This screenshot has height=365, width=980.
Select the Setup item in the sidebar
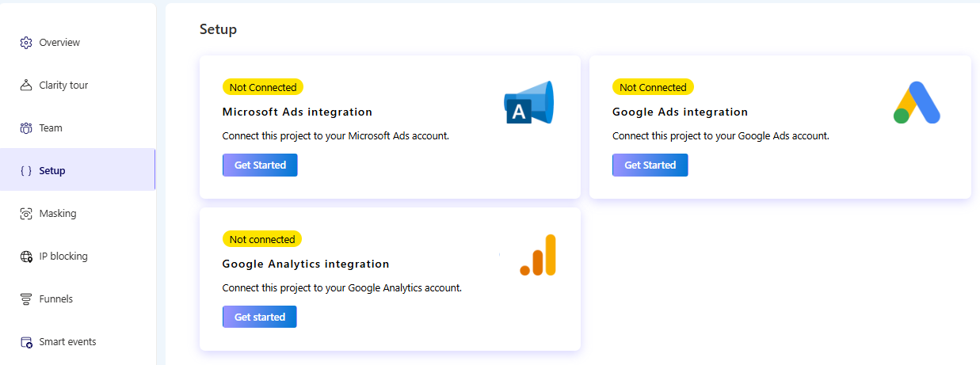pos(52,170)
